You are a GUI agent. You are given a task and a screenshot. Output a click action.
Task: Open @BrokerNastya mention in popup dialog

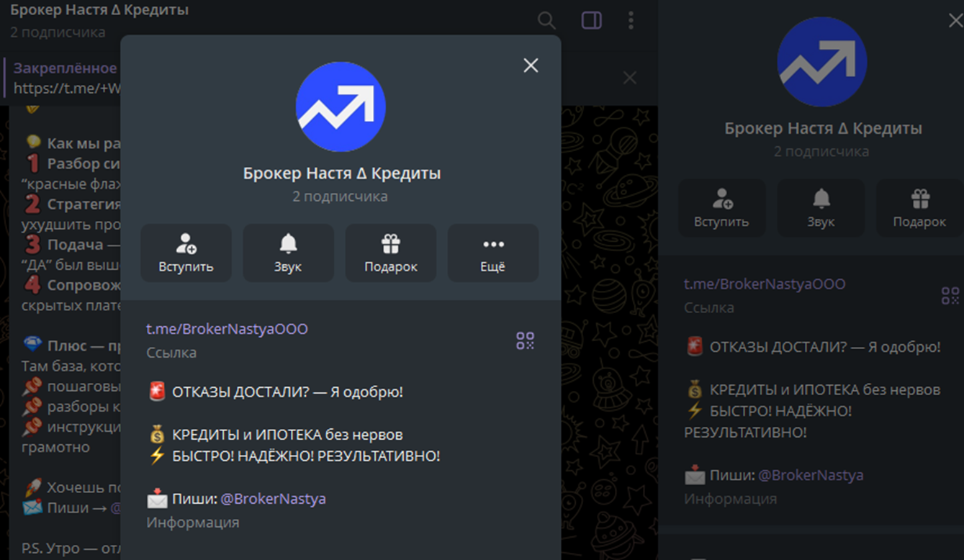click(x=274, y=498)
